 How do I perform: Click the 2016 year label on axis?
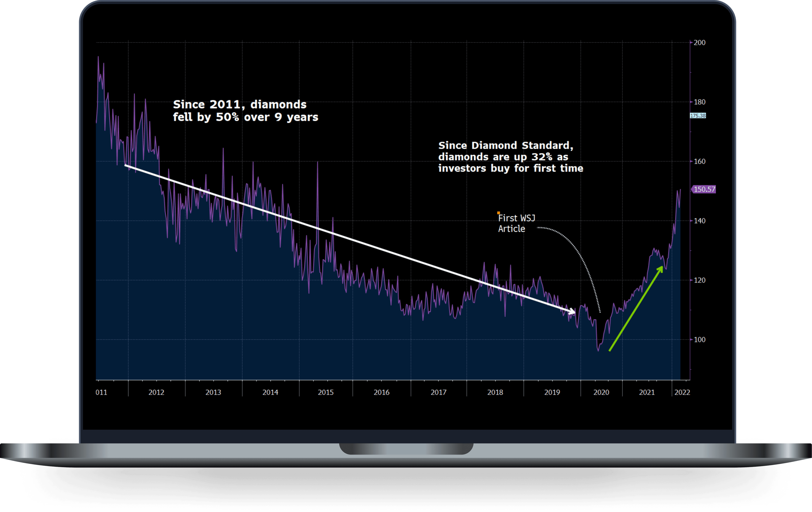click(381, 392)
